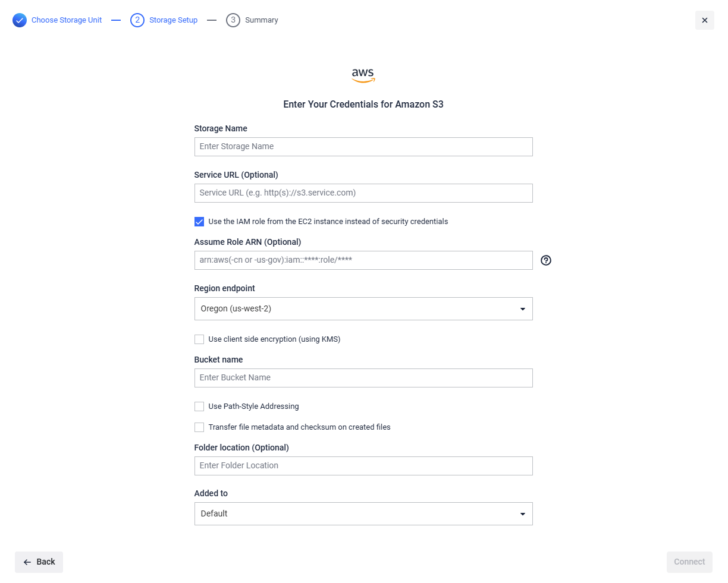The image size is (728, 583).
Task: Enable Use Path-Style Addressing
Action: tap(199, 406)
